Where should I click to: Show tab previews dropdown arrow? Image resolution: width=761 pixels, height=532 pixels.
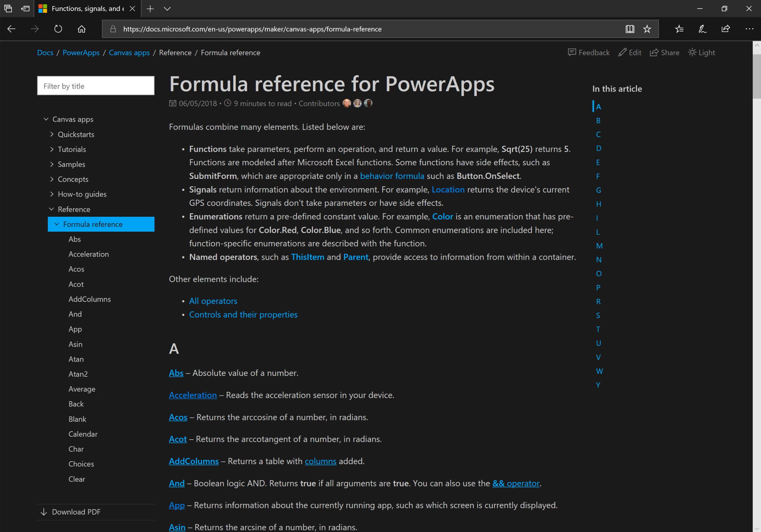click(x=167, y=9)
